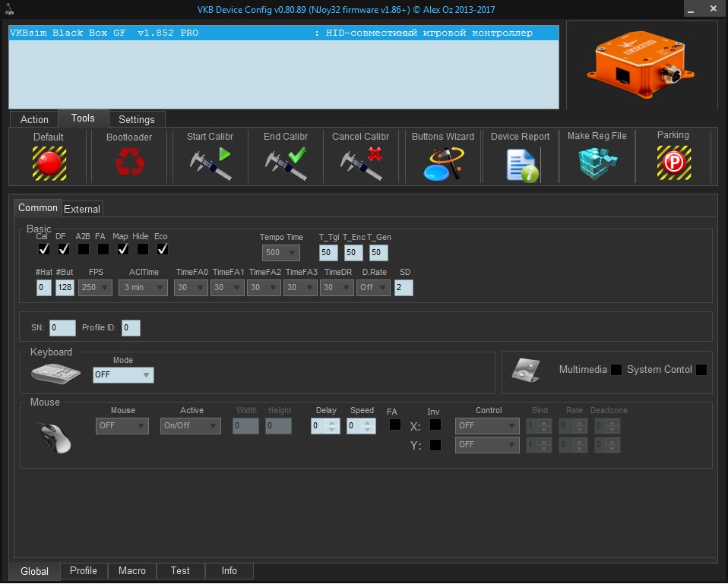Toggle the Eco checkbox

(x=162, y=249)
